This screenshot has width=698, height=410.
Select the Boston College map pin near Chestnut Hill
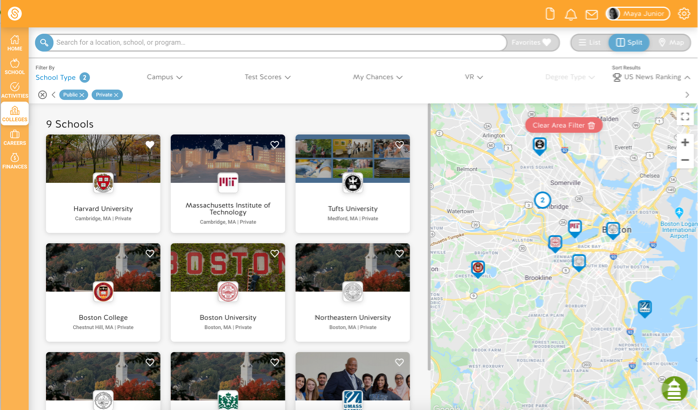click(478, 269)
